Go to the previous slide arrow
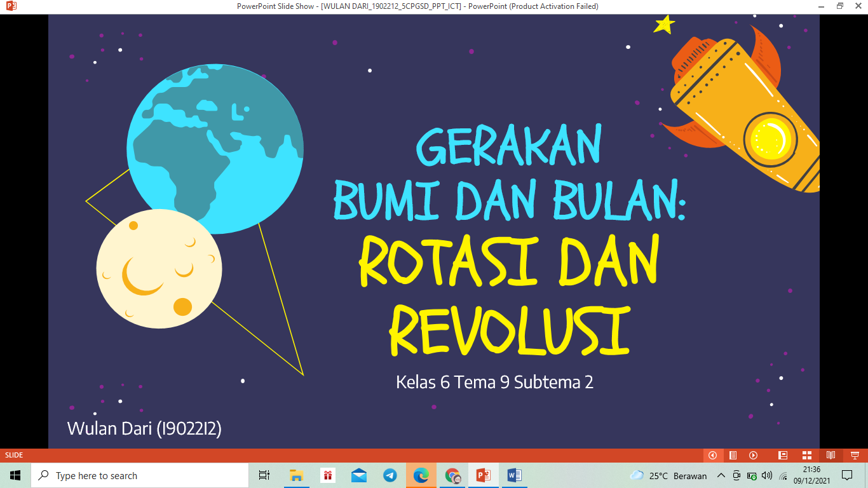 (712, 455)
